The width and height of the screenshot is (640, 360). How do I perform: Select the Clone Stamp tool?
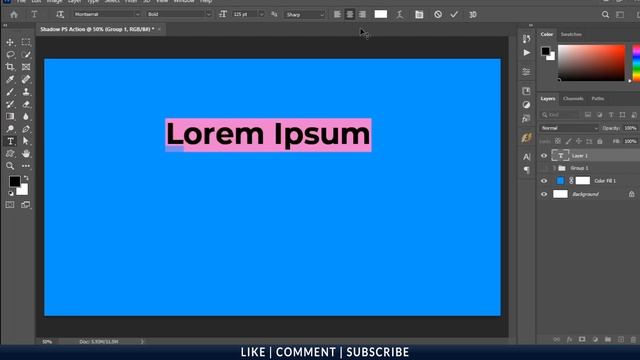[26, 92]
